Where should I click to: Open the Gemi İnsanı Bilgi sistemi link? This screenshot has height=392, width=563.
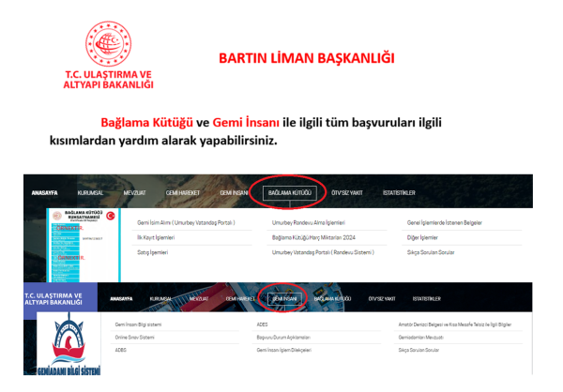coord(138,324)
